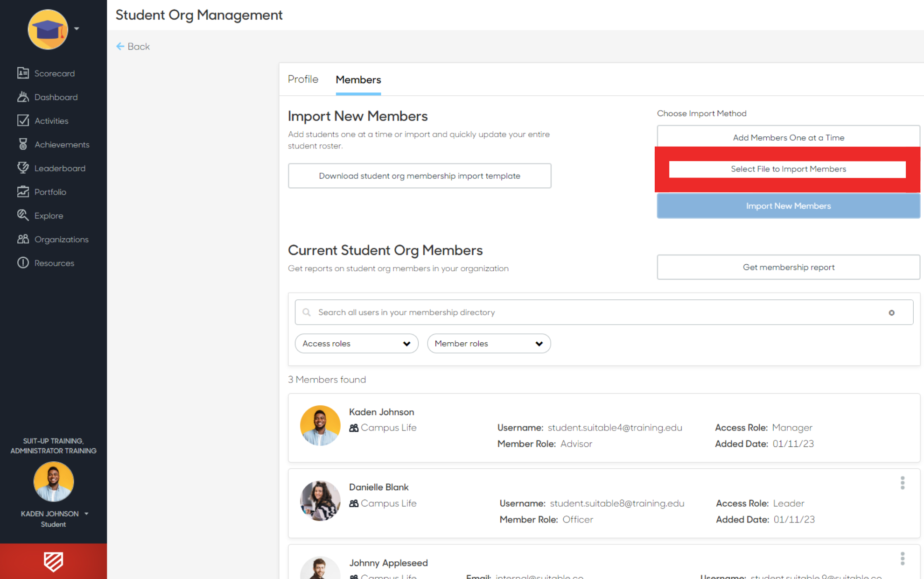Open the Leaderboard trophy icon
This screenshot has height=579, width=924.
tap(23, 168)
